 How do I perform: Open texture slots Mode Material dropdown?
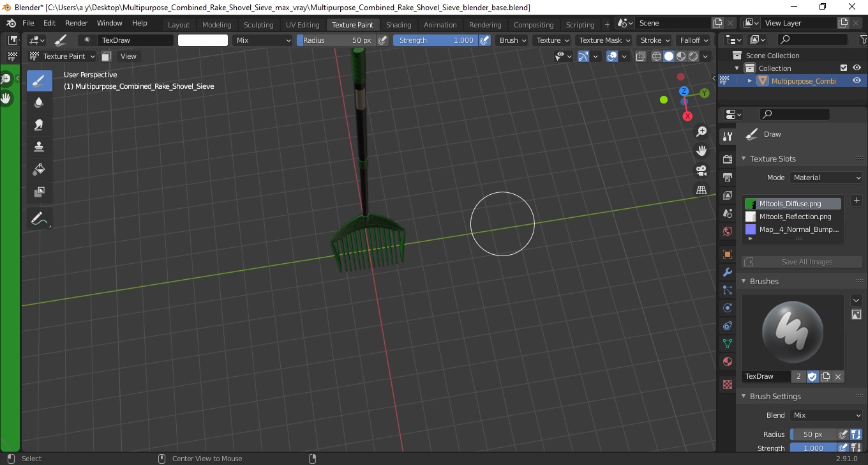pyautogui.click(x=827, y=178)
